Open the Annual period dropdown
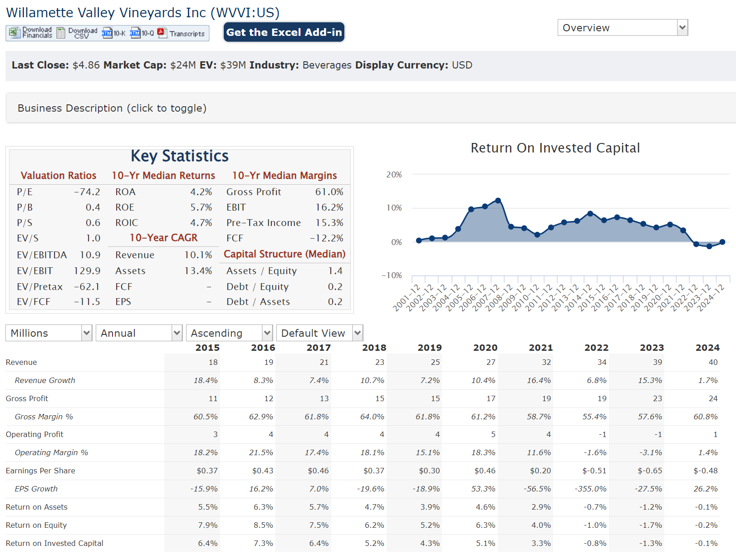736x560 pixels. pos(139,333)
